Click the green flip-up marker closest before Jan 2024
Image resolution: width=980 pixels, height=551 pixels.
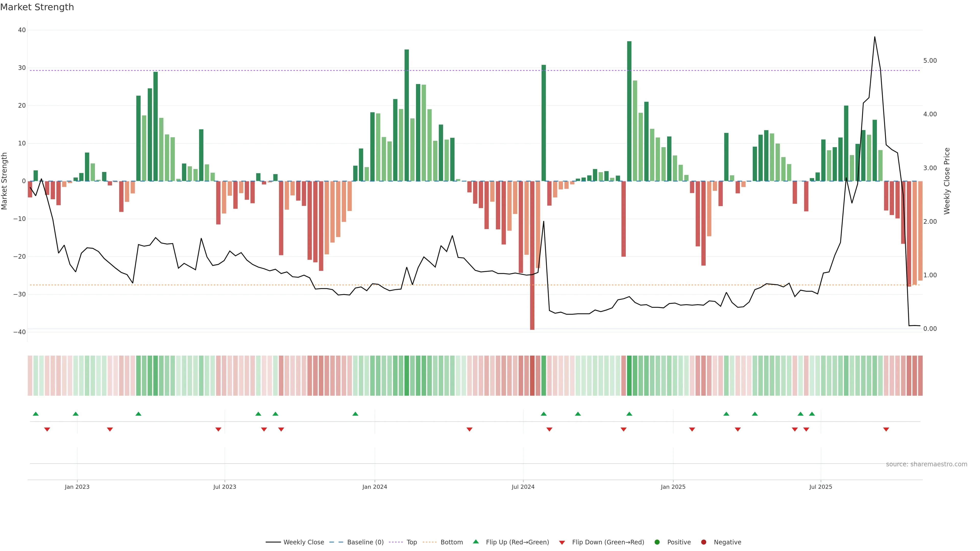point(355,414)
